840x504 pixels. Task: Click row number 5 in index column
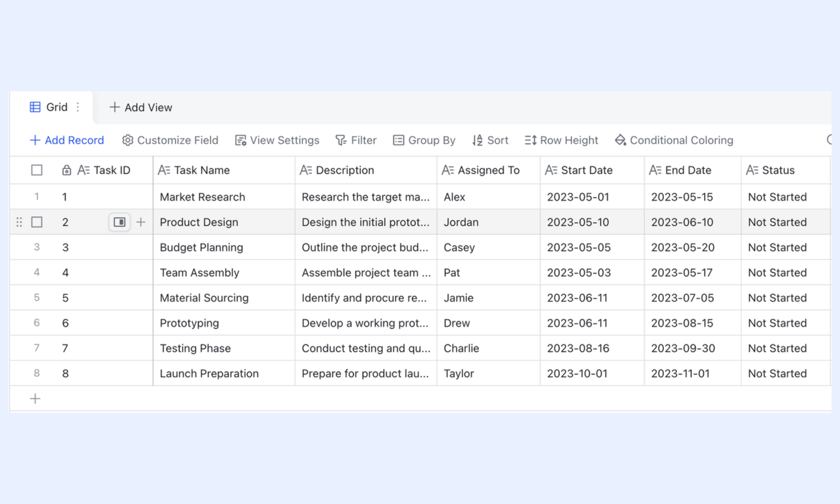37,298
